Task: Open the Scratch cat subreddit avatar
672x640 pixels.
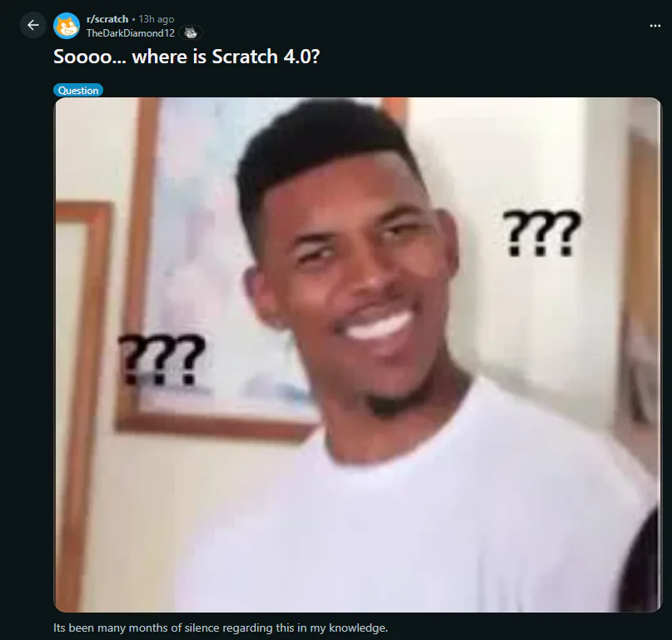Action: point(67,26)
